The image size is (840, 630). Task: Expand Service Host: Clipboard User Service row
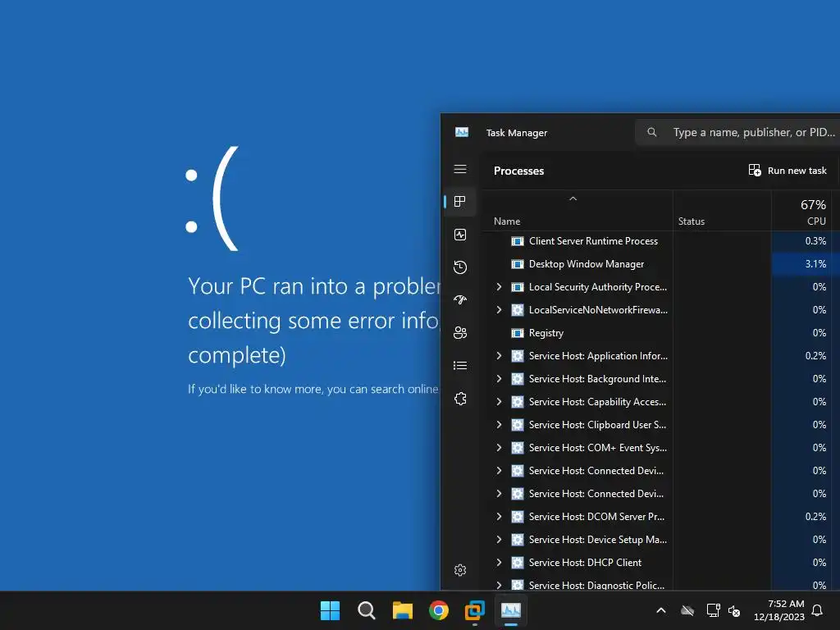(499, 425)
